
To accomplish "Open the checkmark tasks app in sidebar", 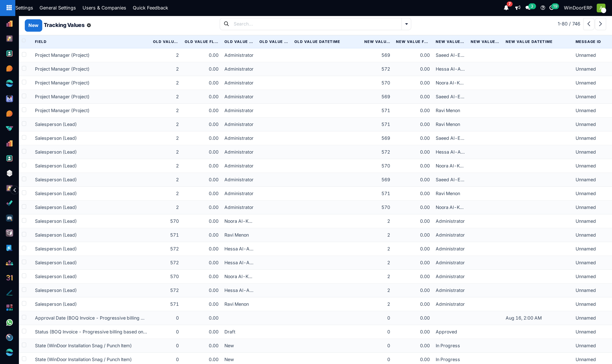I will 9,203.
